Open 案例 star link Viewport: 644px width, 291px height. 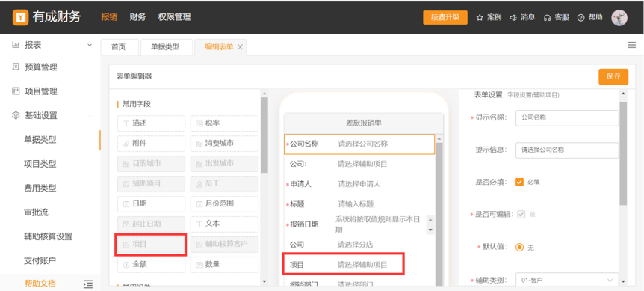click(x=489, y=18)
